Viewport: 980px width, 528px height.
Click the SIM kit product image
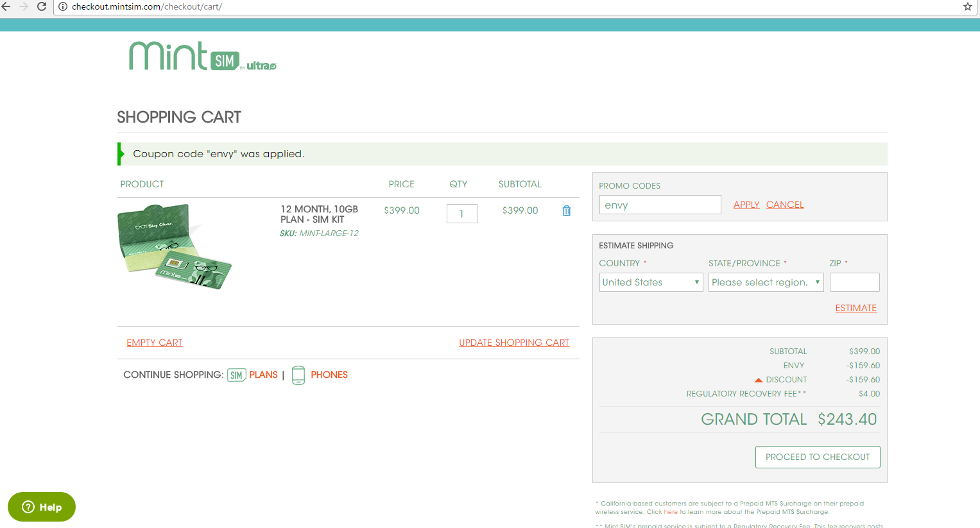point(175,247)
